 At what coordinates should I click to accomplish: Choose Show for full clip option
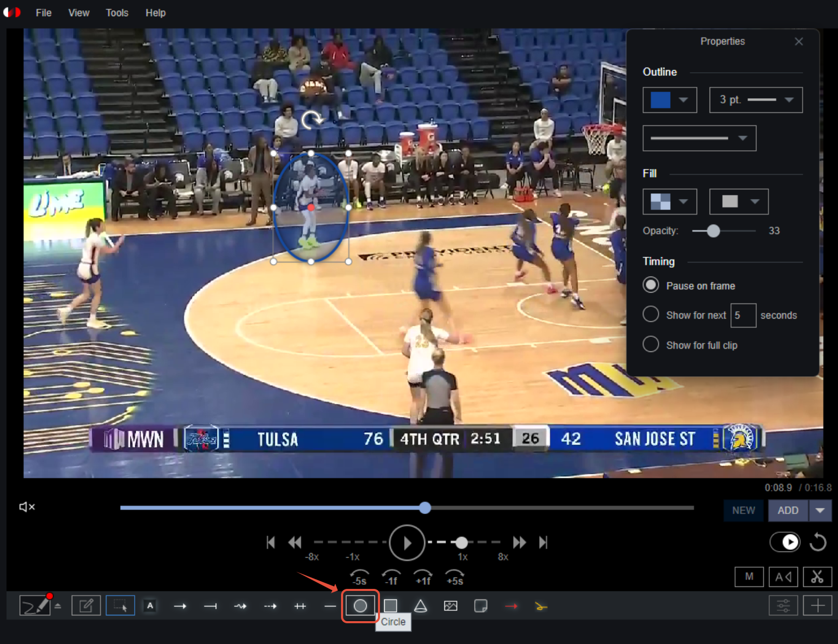click(651, 344)
